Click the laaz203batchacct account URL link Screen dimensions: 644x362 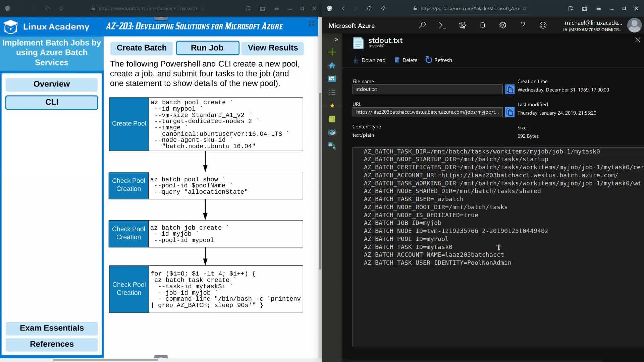[530, 175]
